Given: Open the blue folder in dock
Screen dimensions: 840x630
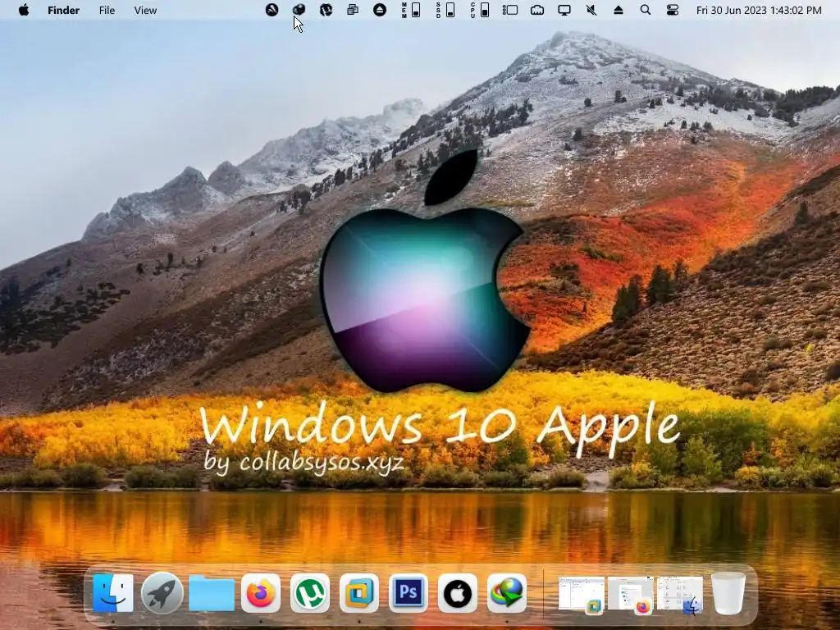Looking at the screenshot, I should [212, 593].
